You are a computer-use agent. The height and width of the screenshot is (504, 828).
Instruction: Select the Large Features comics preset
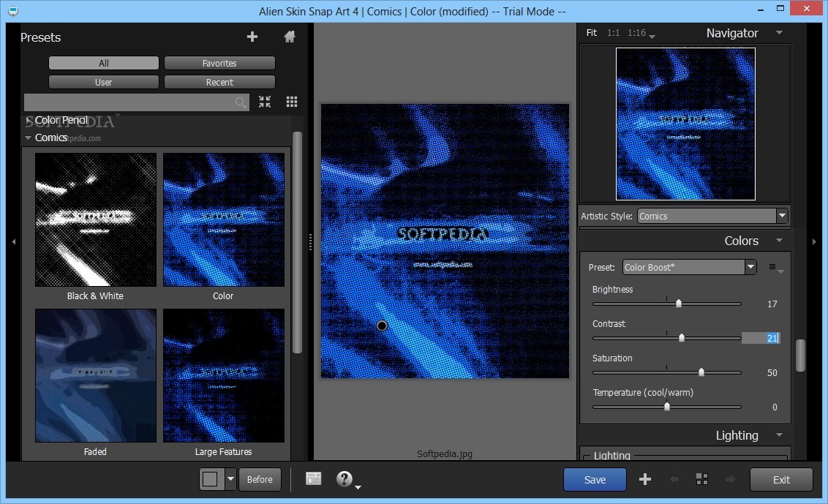tap(223, 376)
